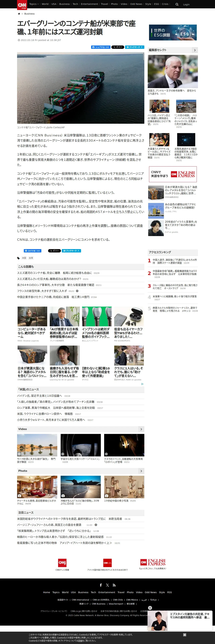Click the Login link
215x644 pixels.
186,5
